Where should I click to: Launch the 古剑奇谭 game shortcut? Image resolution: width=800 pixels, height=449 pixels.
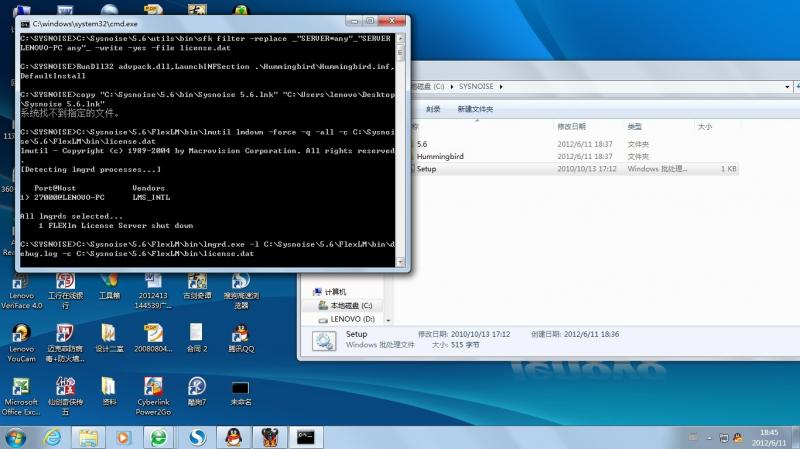tap(197, 287)
